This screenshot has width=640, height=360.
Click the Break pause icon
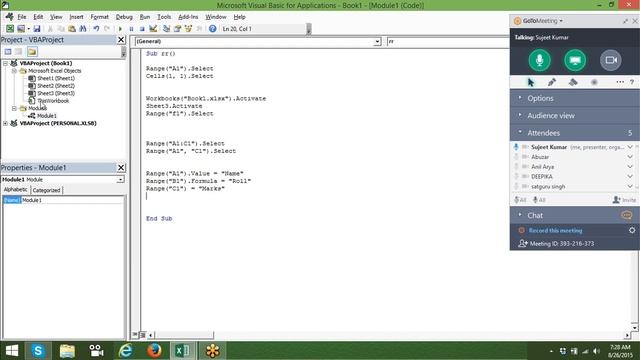(x=131, y=29)
